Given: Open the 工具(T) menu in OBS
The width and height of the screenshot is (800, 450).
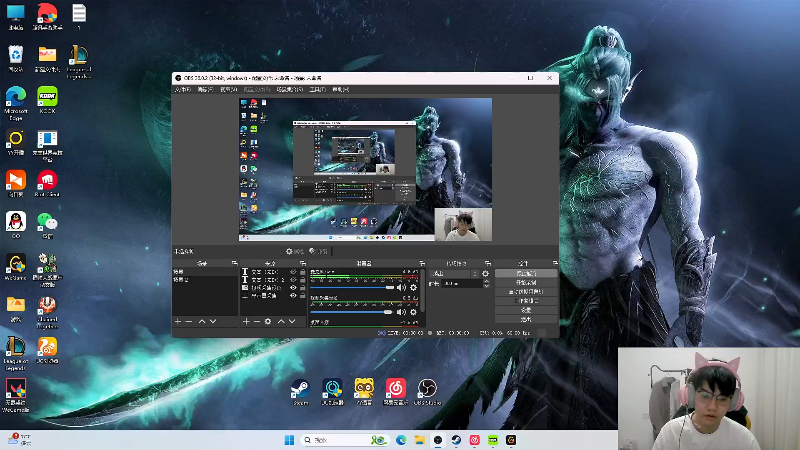Looking at the screenshot, I should [317, 89].
